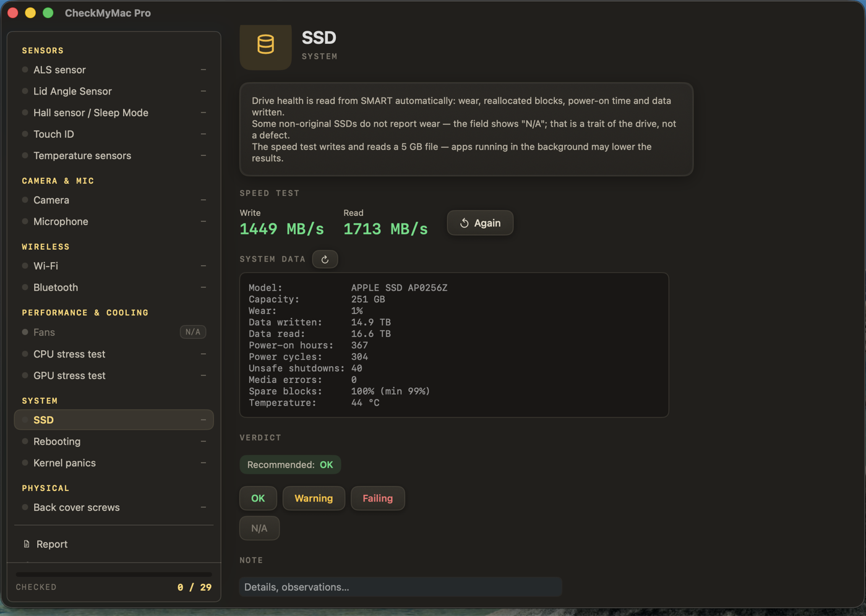Select Lid Angle Sensor in sidebar

click(x=114, y=92)
